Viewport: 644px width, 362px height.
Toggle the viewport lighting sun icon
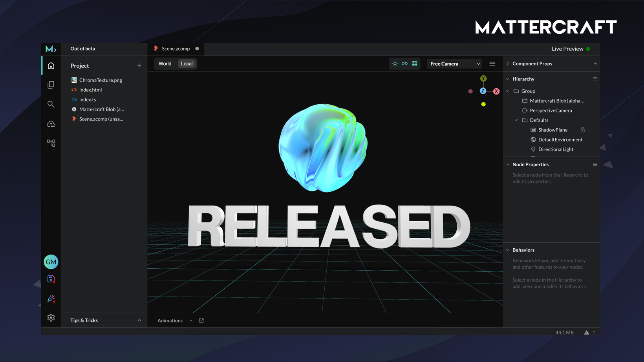coord(395,64)
